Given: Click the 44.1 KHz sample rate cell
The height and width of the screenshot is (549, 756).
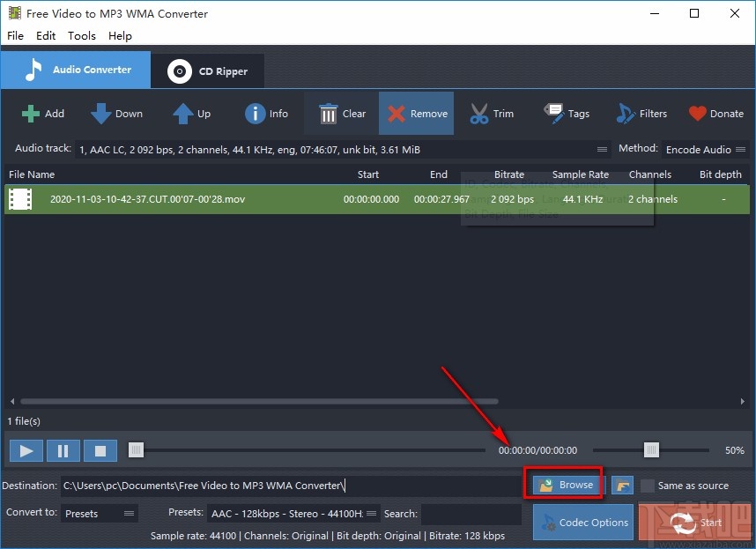Looking at the screenshot, I should (x=583, y=199).
